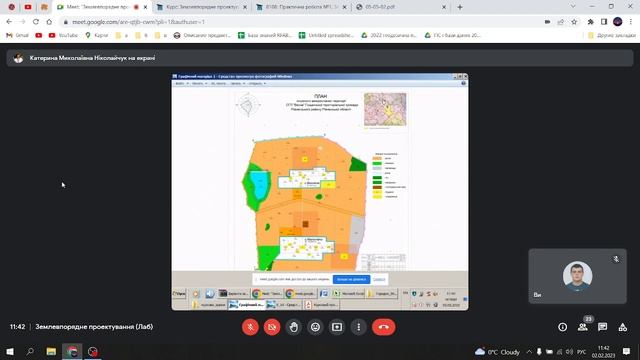Bookmark this page with star icon
The height and width of the screenshot is (360, 640).
click(x=574, y=22)
